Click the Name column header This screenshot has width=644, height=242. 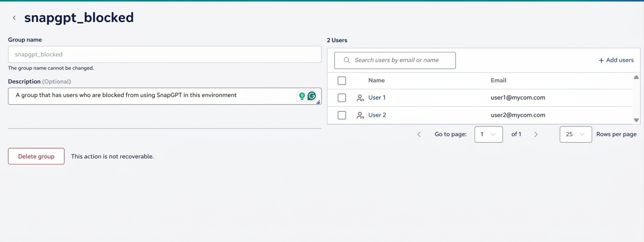tap(376, 80)
